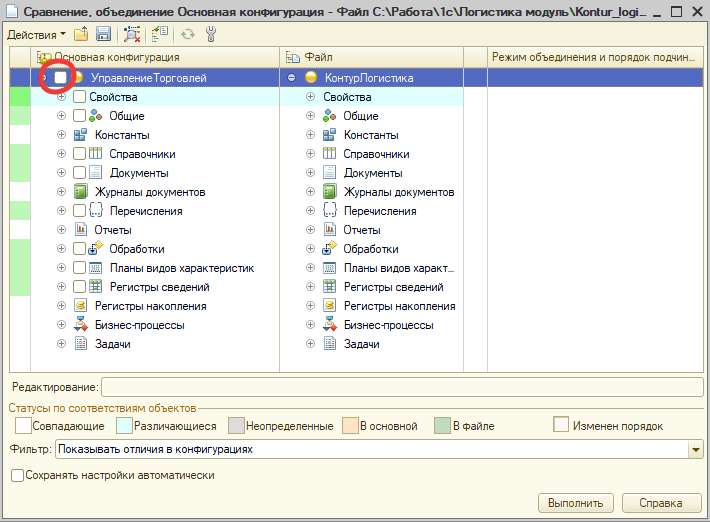This screenshot has width=710, height=522.
Task: Click the Журналы документов icon in file column
Action: point(330,192)
